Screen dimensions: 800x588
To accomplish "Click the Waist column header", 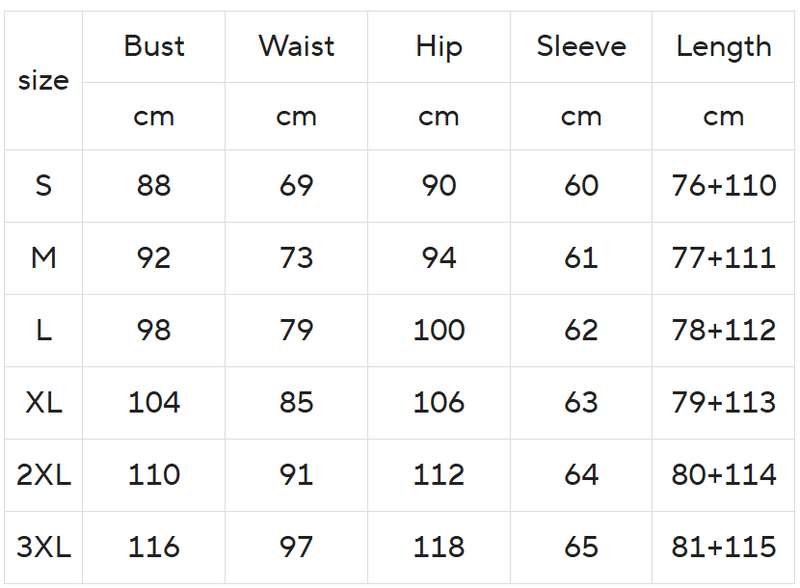I will (x=296, y=46).
